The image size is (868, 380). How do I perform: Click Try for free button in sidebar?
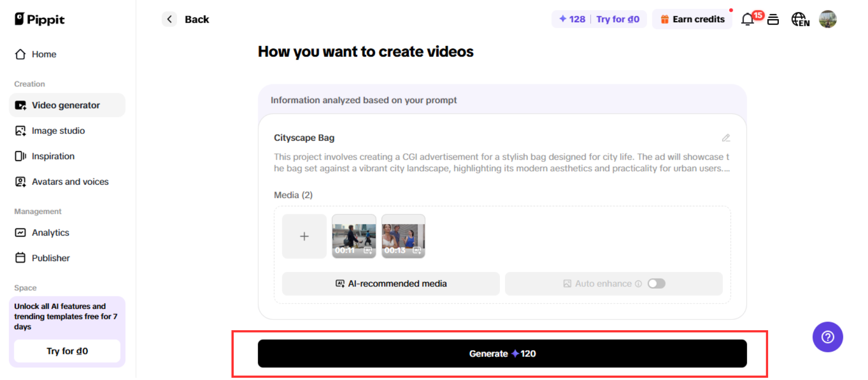point(67,351)
